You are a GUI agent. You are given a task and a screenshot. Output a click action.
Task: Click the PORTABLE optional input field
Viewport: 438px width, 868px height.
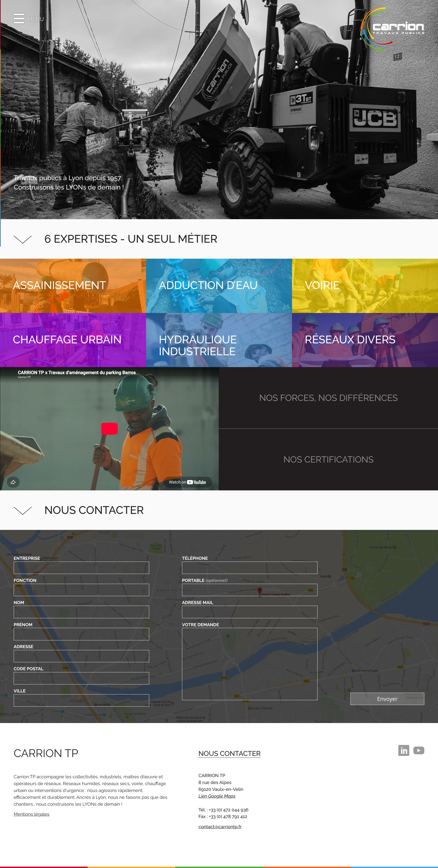pyautogui.click(x=250, y=590)
